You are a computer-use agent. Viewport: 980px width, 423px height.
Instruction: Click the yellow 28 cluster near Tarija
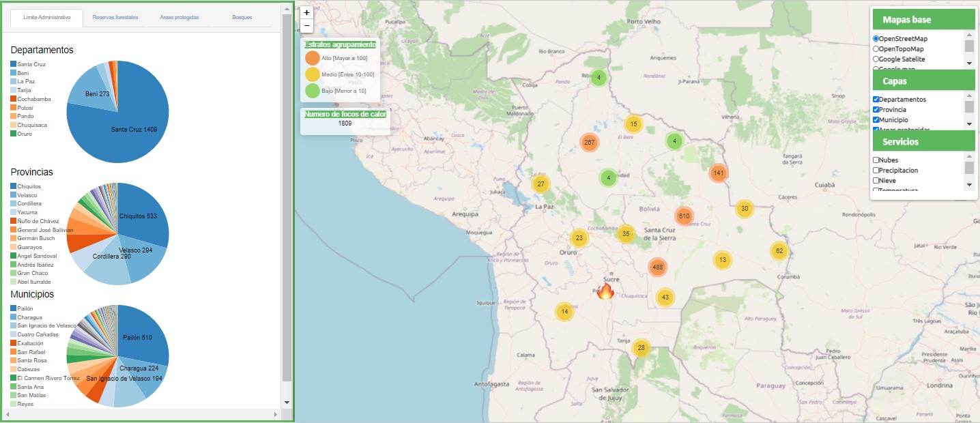(x=641, y=348)
